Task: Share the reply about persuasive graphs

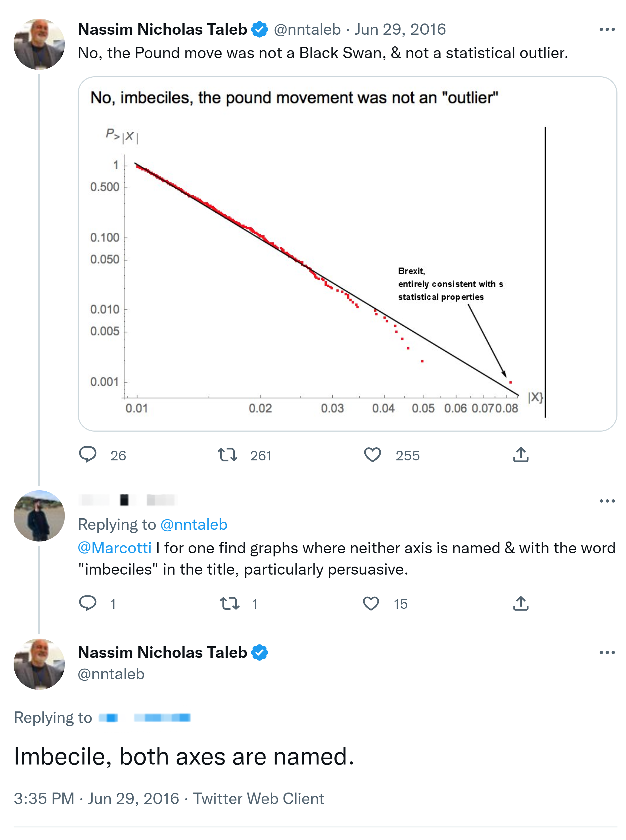Action: click(x=521, y=603)
